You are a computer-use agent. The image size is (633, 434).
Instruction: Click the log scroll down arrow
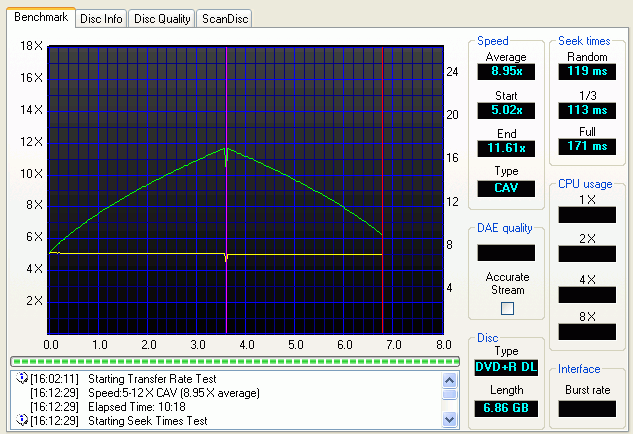[449, 419]
